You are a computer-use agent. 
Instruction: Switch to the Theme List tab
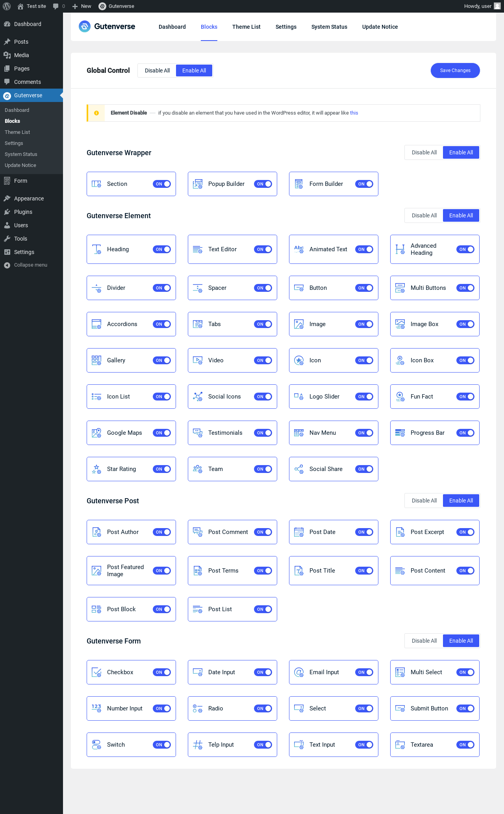point(246,27)
